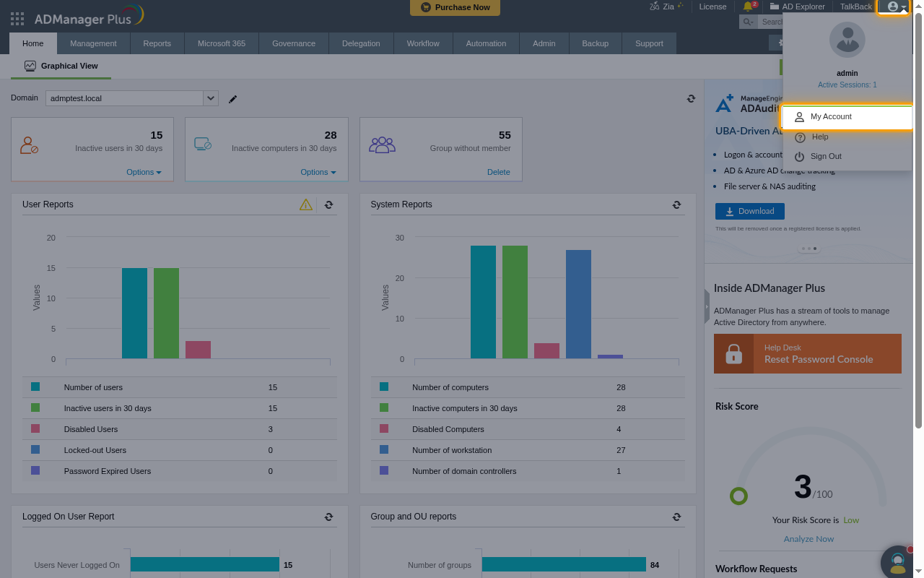Collapse the right side panel handle
The width and height of the screenshot is (924, 578).
point(707,307)
